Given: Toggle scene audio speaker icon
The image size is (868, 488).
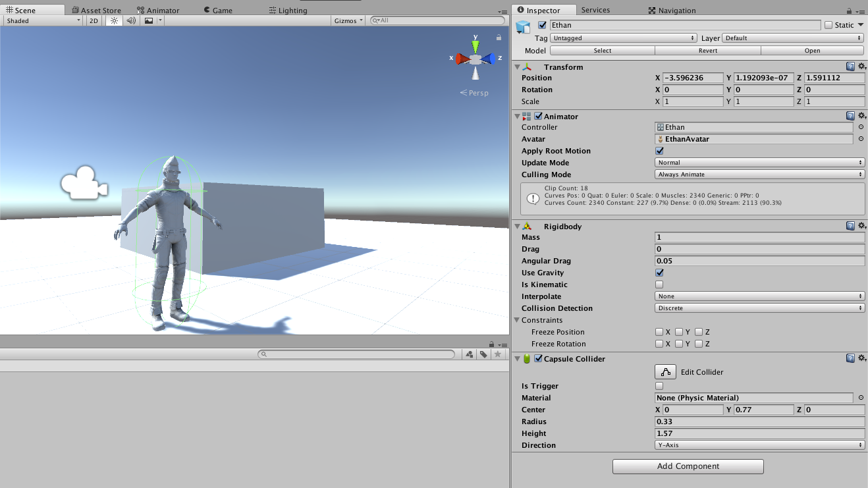Looking at the screenshot, I should click(x=131, y=20).
